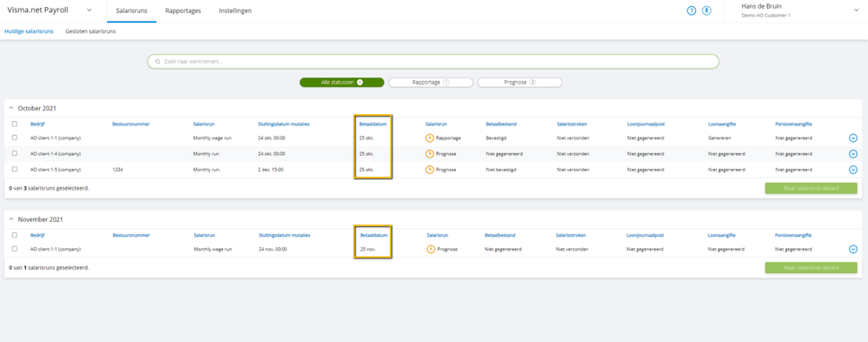
Task: Collapse the October 2021 section
Action: pos(11,108)
